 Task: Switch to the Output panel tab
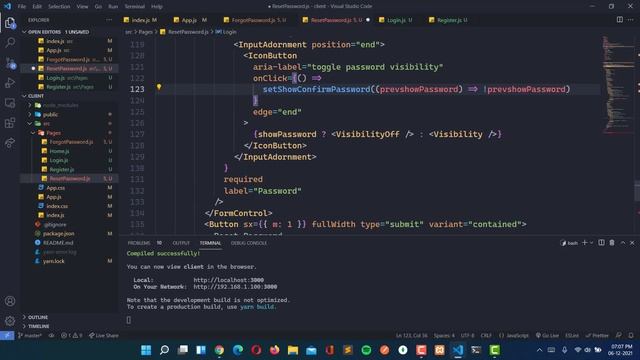[181, 243]
